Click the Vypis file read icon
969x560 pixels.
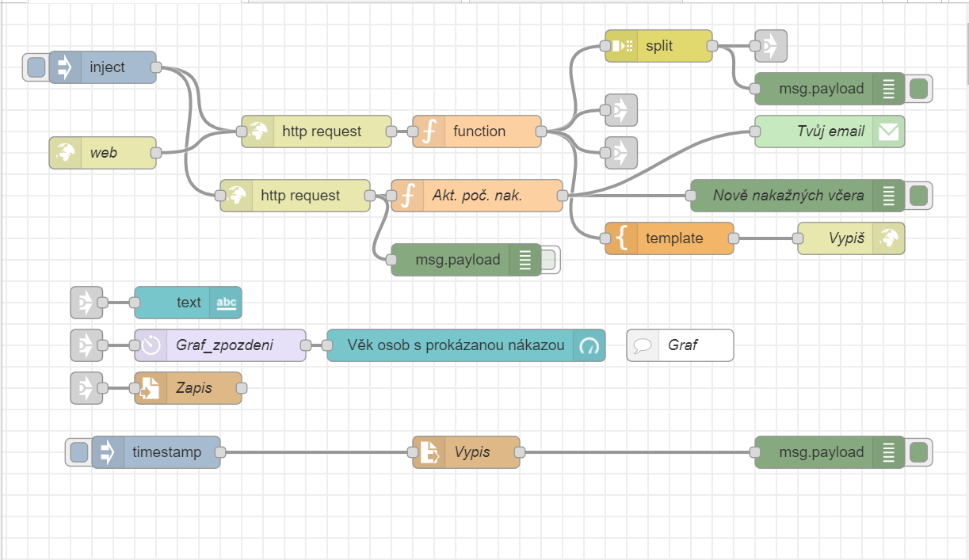coord(429,452)
